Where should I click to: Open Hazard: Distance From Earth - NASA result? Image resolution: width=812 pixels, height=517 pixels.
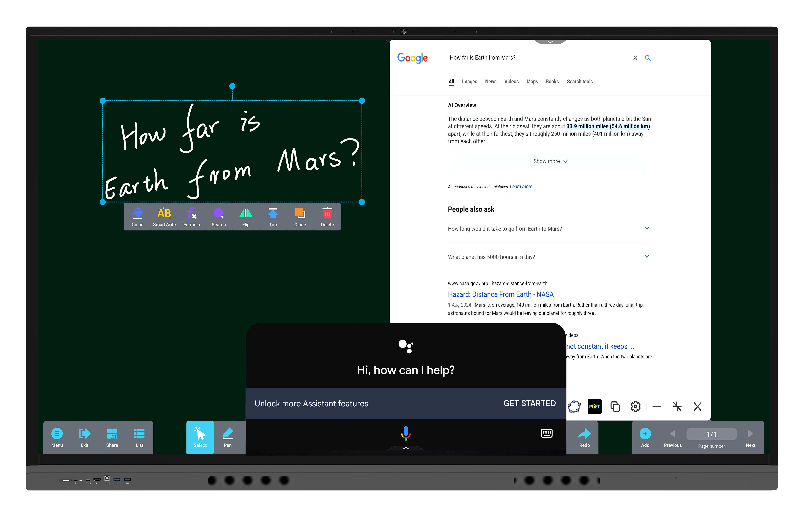[x=501, y=295]
